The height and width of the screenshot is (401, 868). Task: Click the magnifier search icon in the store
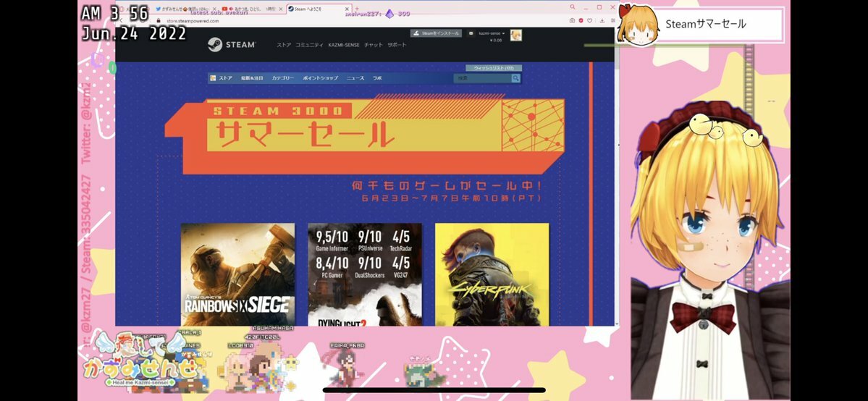click(x=516, y=79)
